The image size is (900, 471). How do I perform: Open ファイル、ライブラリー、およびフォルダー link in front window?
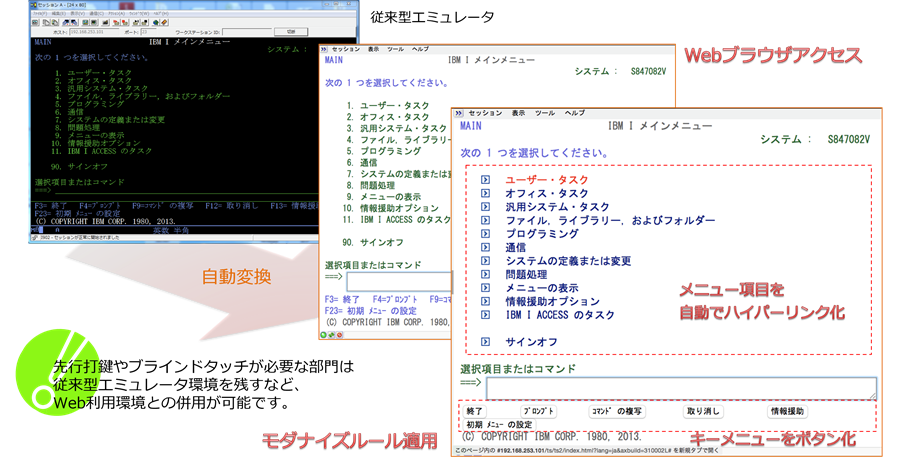(x=610, y=220)
